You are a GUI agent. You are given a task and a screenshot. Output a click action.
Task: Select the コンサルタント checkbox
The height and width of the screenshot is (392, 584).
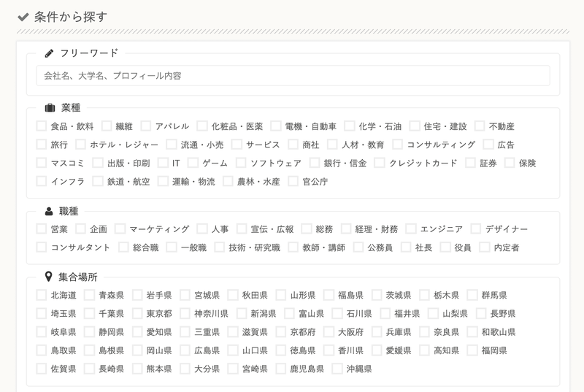42,247
